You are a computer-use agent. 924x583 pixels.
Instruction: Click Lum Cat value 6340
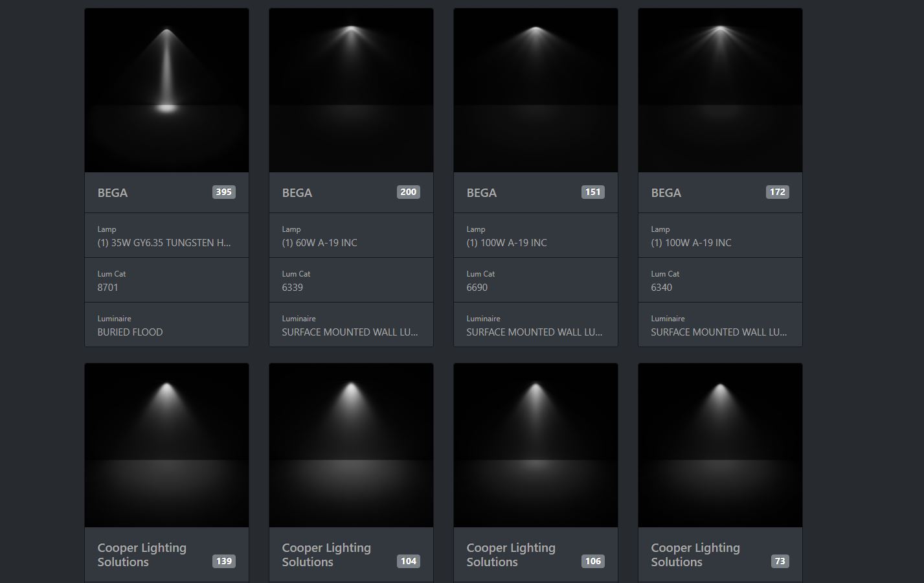pos(662,288)
